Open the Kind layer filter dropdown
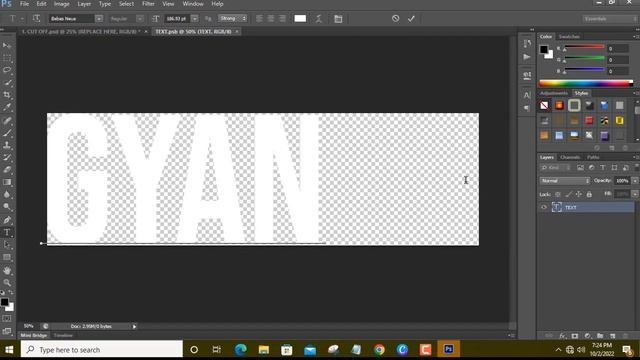 tap(555, 167)
